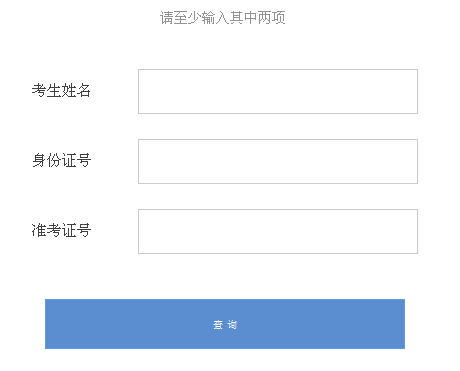Start the query using the blue bar
This screenshot has width=460, height=371.
(x=225, y=324)
